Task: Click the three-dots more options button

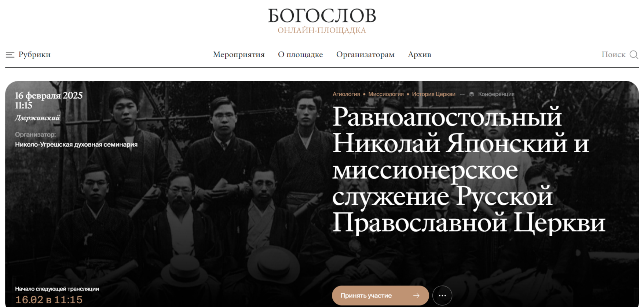Action: click(442, 296)
